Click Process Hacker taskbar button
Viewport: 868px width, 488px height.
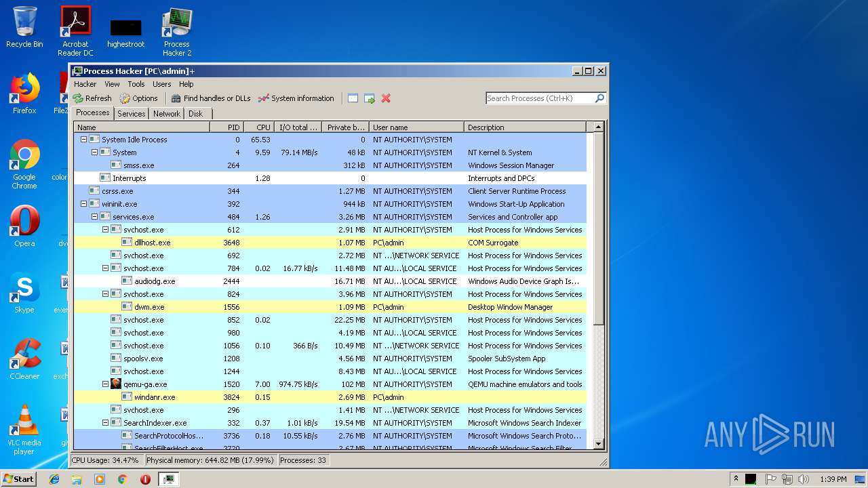point(168,479)
